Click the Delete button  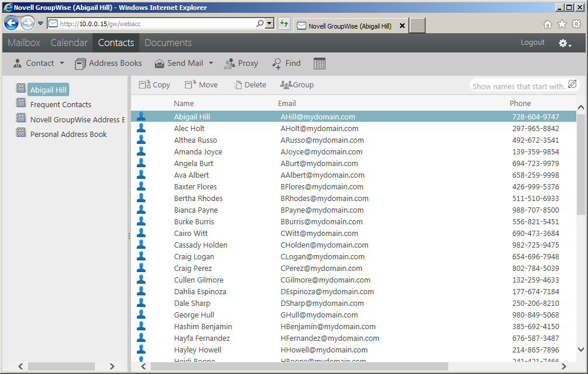pos(250,85)
